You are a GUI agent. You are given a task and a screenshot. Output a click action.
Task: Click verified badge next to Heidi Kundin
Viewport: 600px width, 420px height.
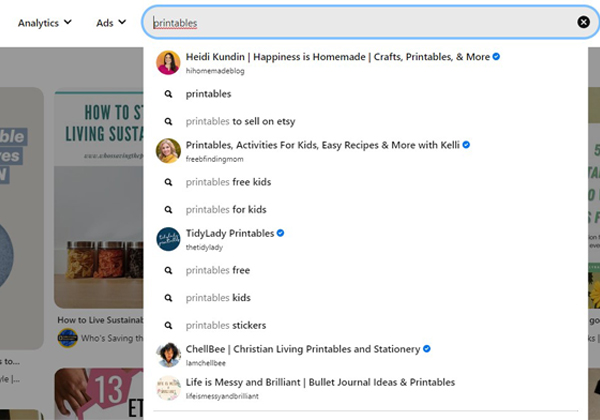[496, 57]
